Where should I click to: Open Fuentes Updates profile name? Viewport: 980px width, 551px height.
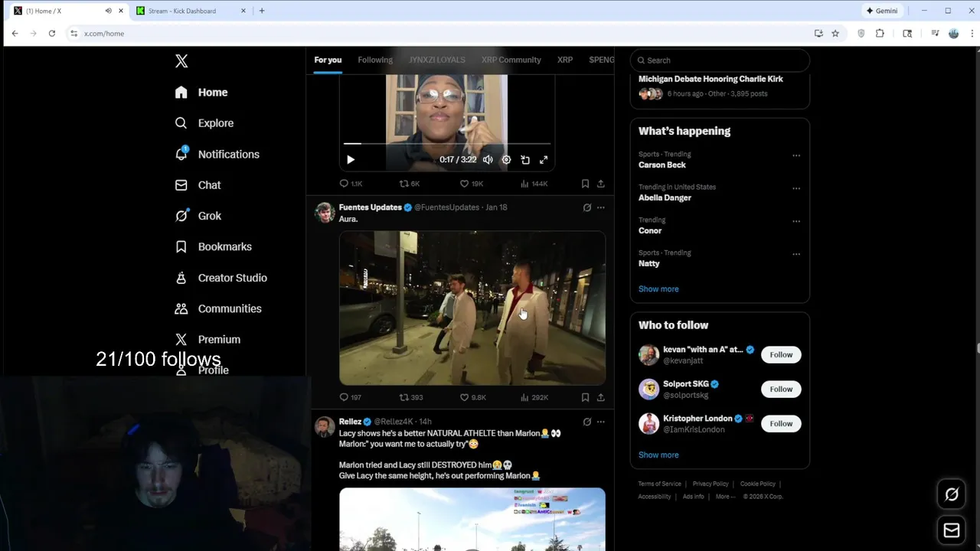click(370, 207)
